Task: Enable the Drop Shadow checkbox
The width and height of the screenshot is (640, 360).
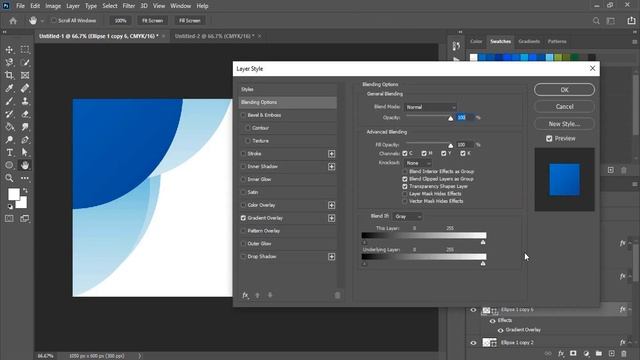Action: tap(243, 256)
